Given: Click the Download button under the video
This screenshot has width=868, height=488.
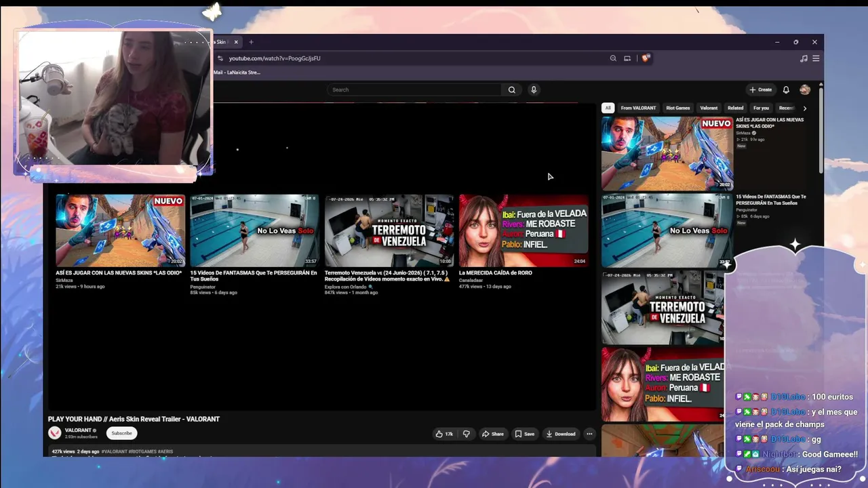Looking at the screenshot, I should coord(561,434).
